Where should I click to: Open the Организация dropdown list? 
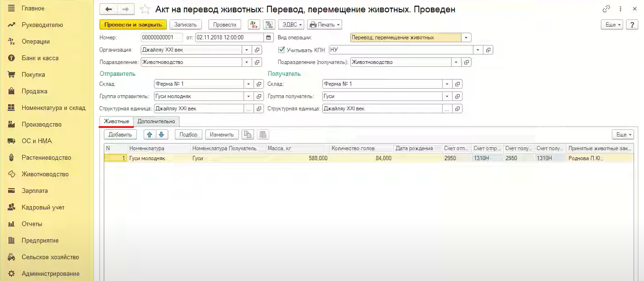pos(247,50)
